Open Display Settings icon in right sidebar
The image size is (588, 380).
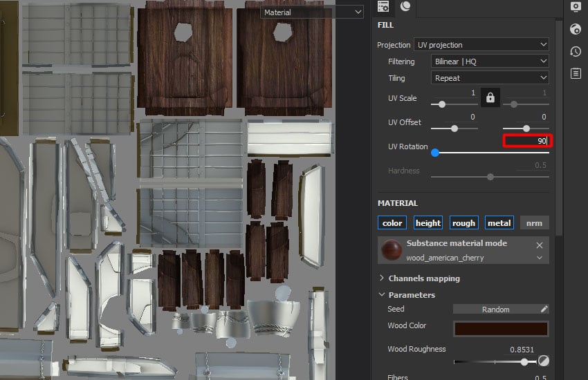tap(575, 7)
